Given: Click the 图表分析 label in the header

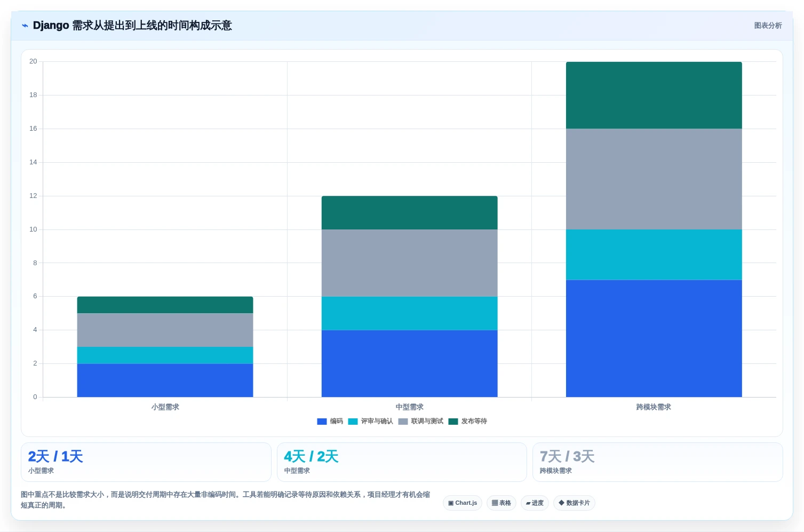Looking at the screenshot, I should coord(768,26).
